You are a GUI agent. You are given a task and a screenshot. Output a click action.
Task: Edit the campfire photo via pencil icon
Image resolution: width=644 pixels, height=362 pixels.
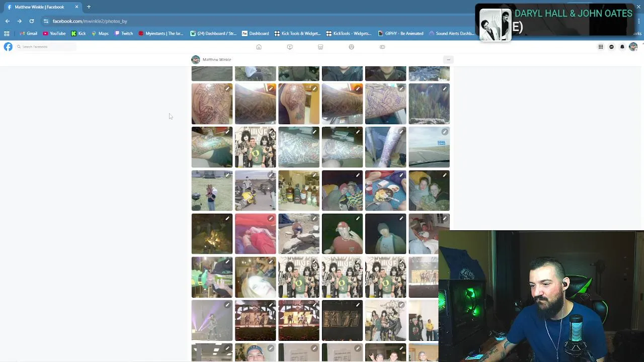(227, 219)
